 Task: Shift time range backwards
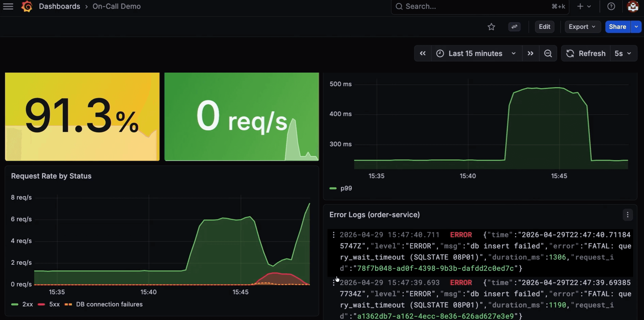[x=423, y=53]
